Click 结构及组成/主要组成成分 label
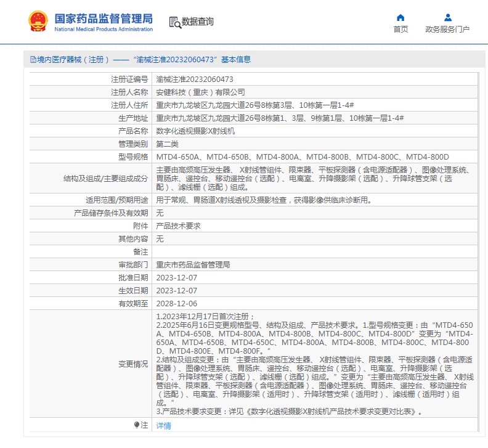 (x=105, y=179)
